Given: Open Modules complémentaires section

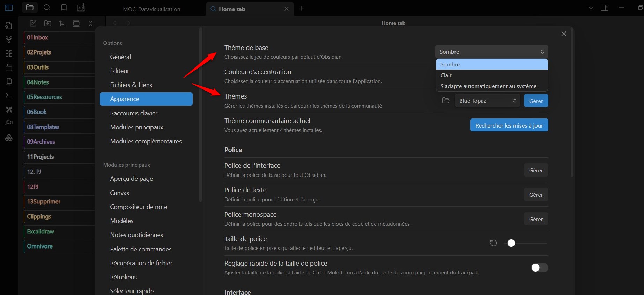Looking at the screenshot, I should [x=146, y=141].
